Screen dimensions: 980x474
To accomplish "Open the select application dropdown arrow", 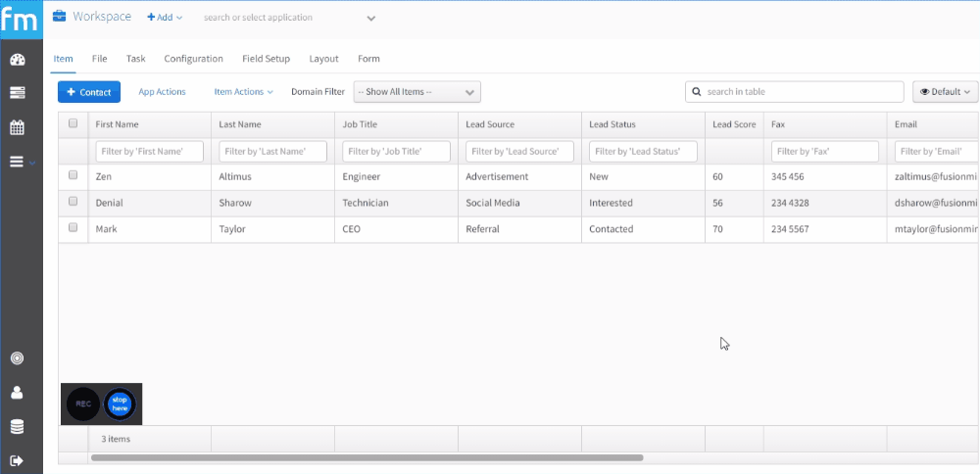I will coord(371,18).
